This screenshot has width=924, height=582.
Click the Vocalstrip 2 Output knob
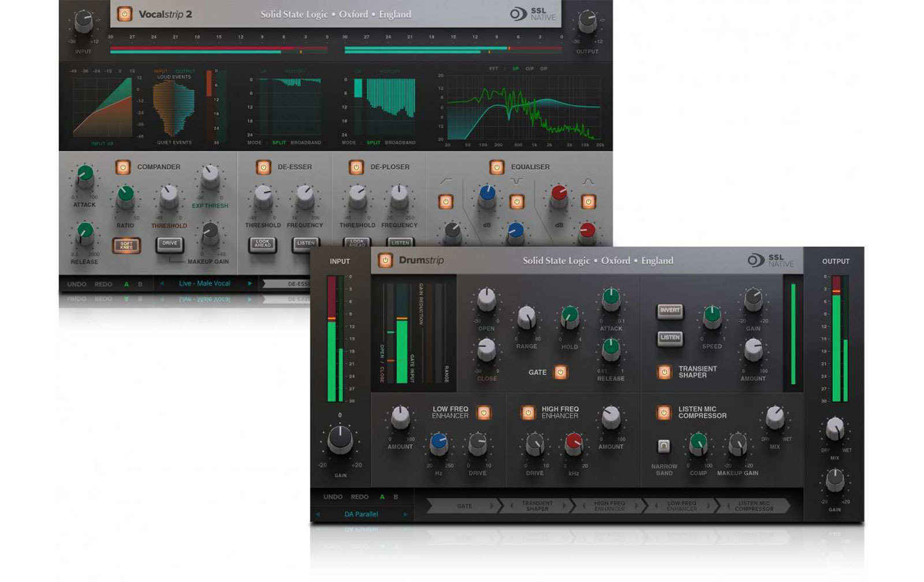[x=587, y=23]
